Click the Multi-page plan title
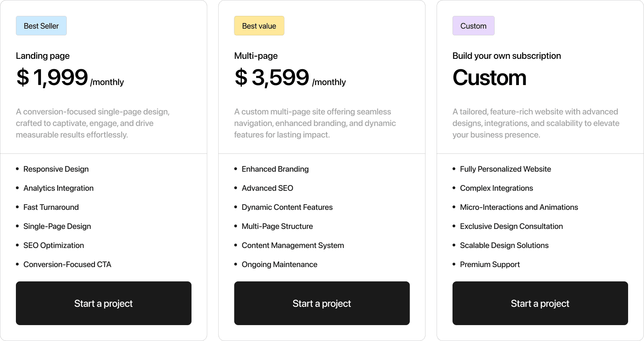Viewport: 644px width, 341px height. [256, 56]
